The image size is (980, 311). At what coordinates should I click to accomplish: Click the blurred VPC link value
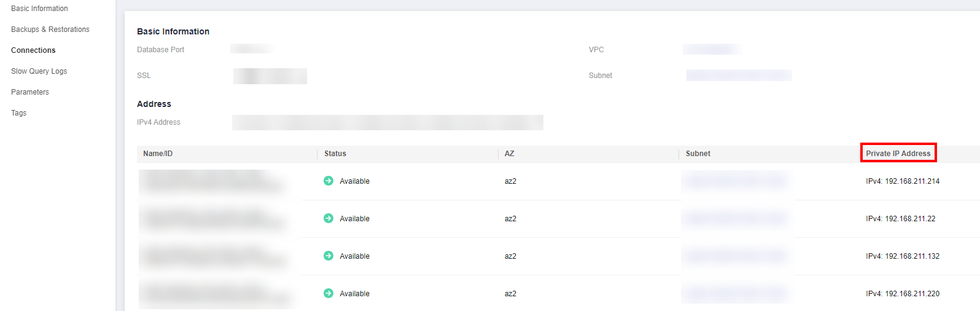(x=711, y=49)
